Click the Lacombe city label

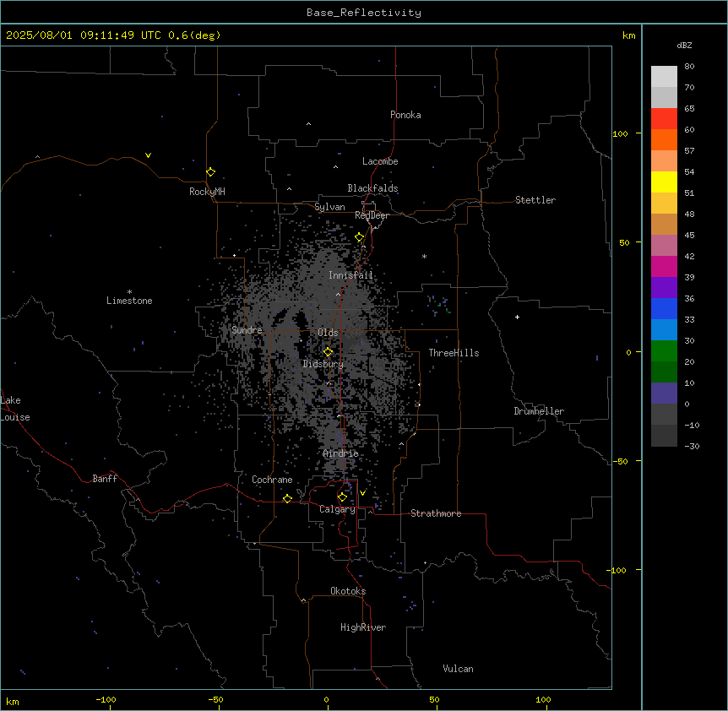pos(380,161)
